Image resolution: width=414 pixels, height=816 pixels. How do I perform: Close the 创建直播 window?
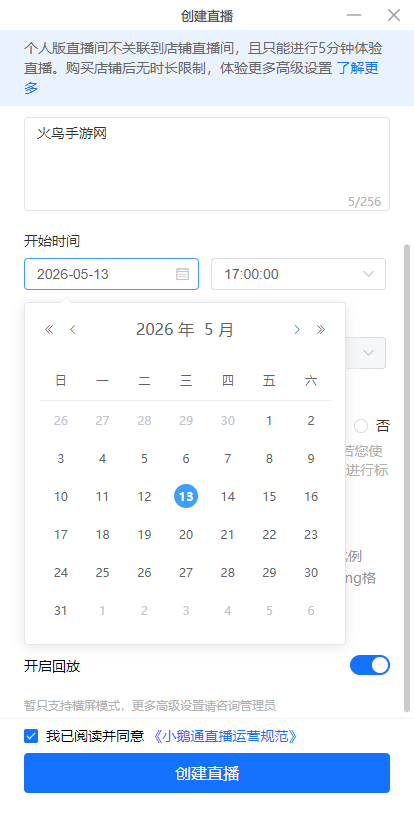[394, 15]
